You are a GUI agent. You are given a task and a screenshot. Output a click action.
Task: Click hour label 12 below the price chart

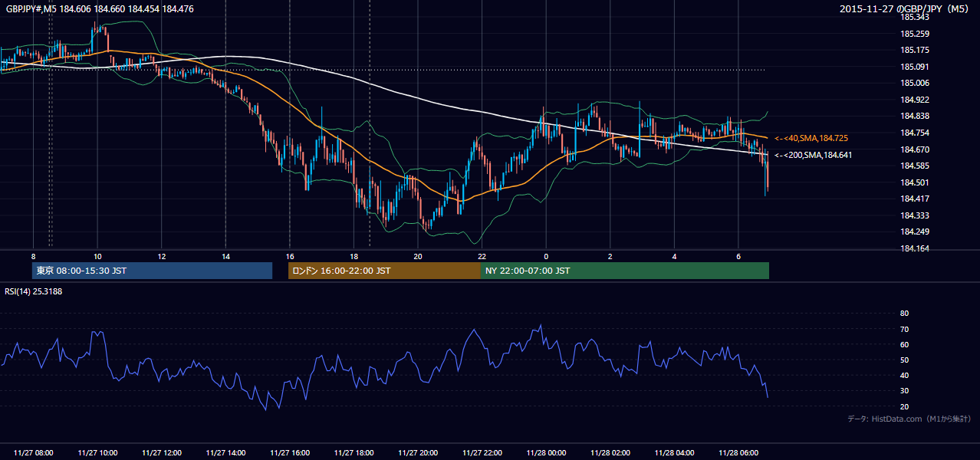click(162, 256)
